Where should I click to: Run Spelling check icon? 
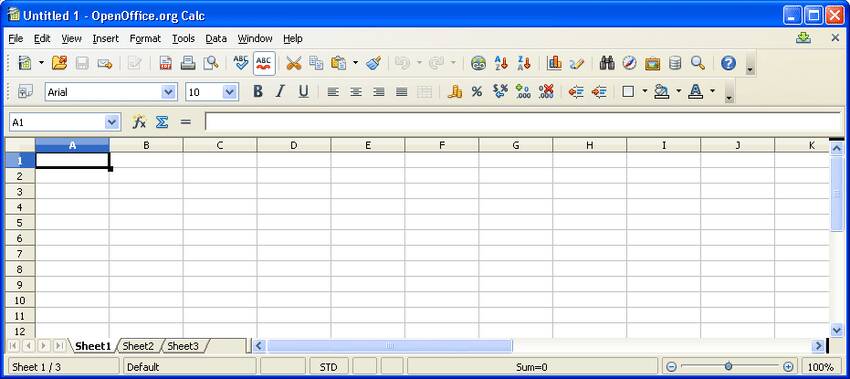241,63
